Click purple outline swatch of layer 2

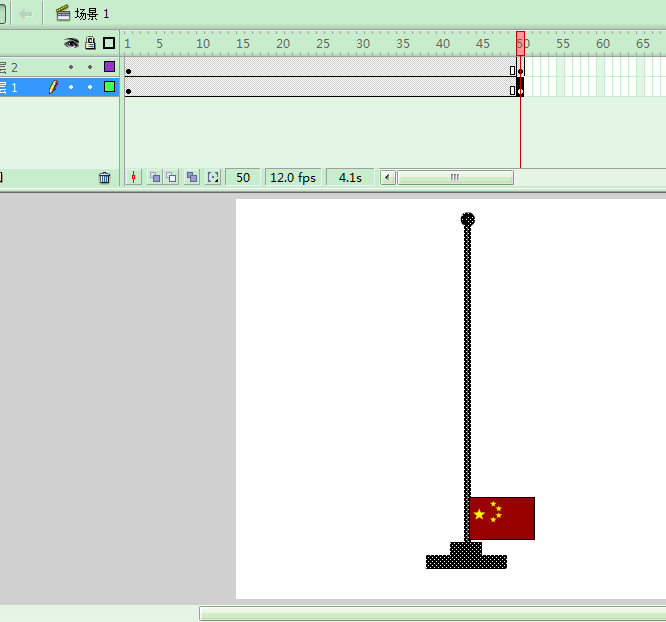(x=110, y=66)
